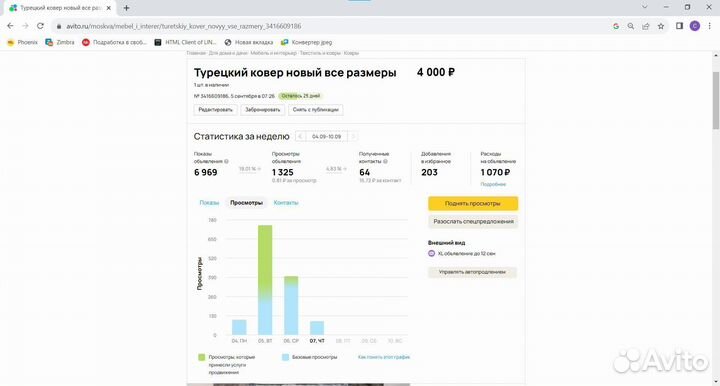Click the tallest bar for 05, ВТ
The width and height of the screenshot is (720, 386).
[x=265, y=280]
